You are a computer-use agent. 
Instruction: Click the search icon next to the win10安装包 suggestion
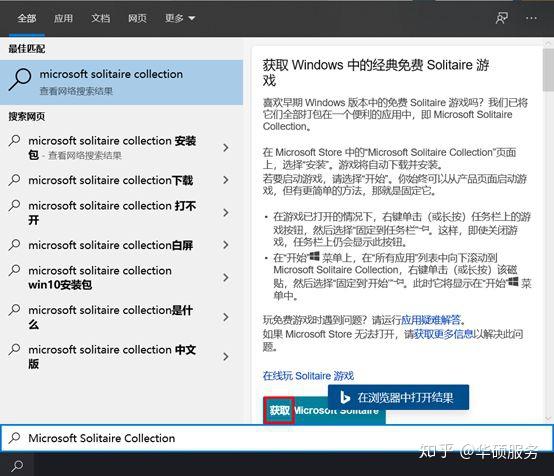pos(14,270)
